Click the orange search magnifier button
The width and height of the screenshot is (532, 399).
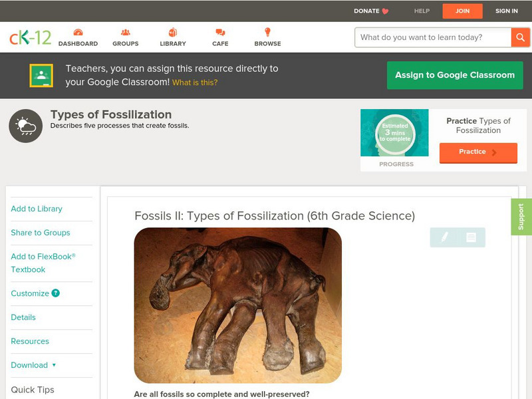tap(520, 37)
